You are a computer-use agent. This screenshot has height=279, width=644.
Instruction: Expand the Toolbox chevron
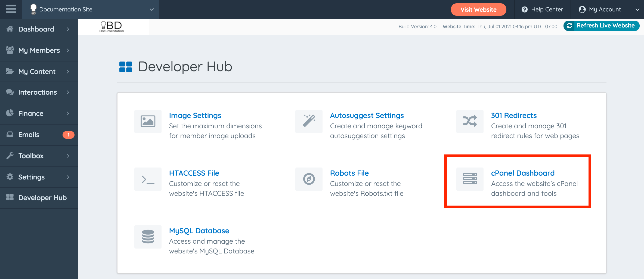pyautogui.click(x=68, y=156)
